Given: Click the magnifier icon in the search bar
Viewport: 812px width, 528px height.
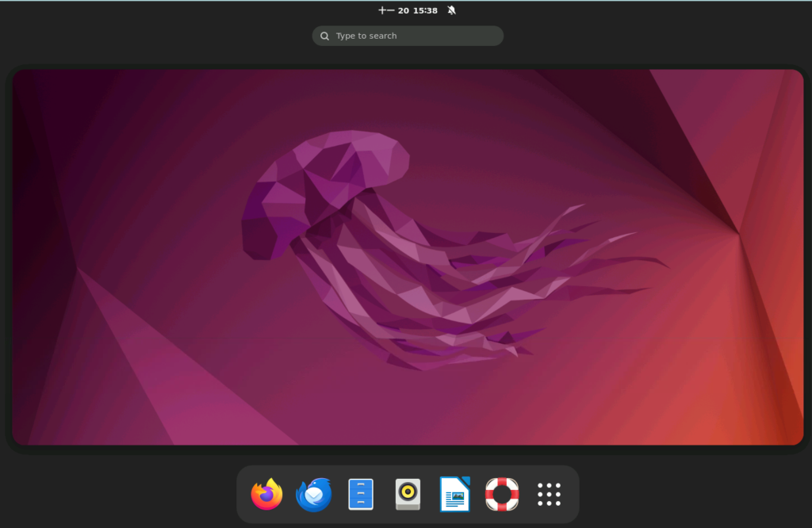Looking at the screenshot, I should click(324, 36).
